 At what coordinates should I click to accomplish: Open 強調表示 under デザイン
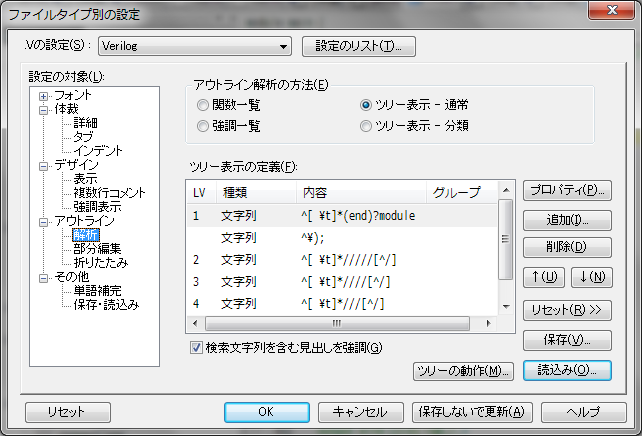(99, 206)
